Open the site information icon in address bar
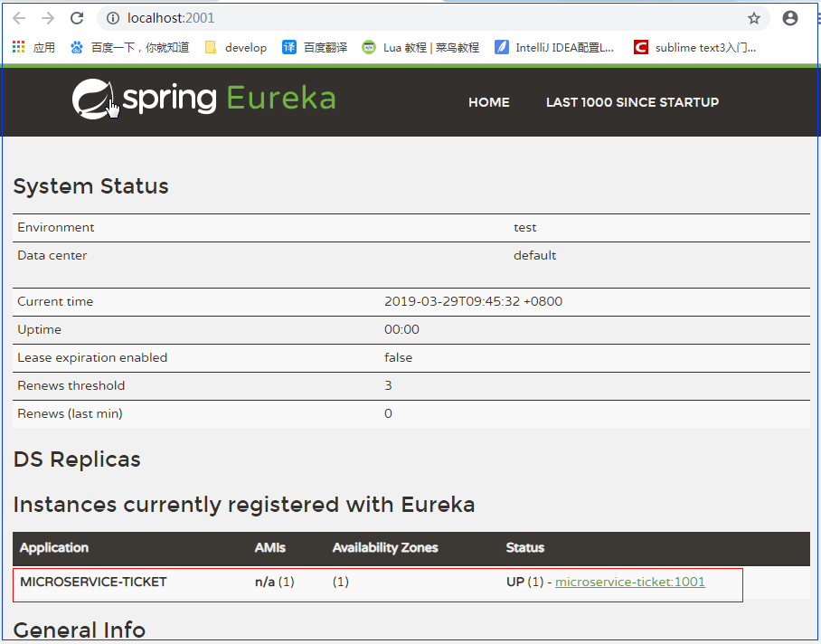This screenshot has width=821, height=644. pyautogui.click(x=113, y=18)
